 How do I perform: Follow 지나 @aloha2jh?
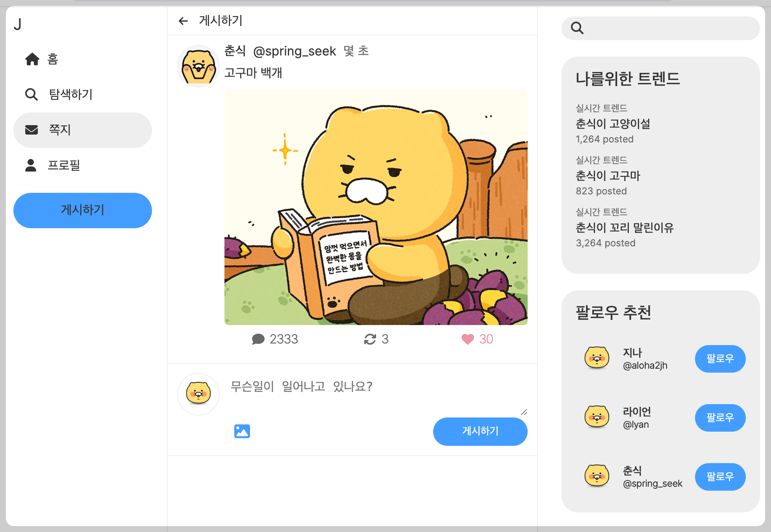[720, 358]
